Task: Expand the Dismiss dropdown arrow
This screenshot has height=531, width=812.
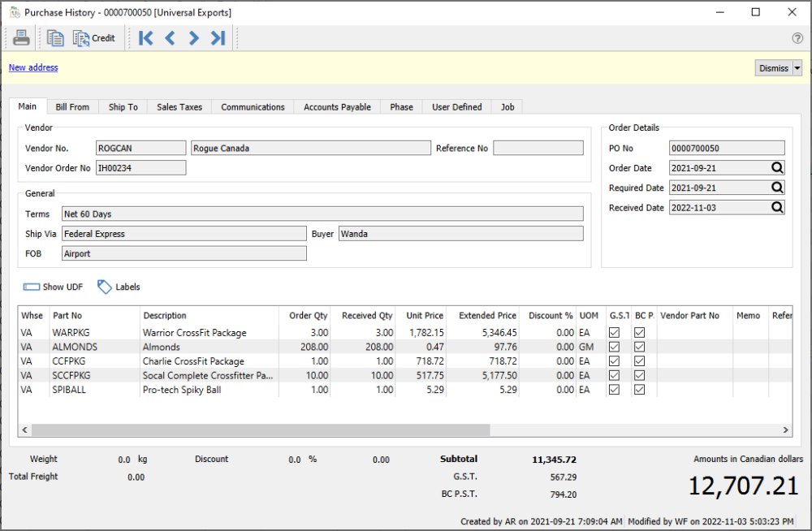Action: 797,68
